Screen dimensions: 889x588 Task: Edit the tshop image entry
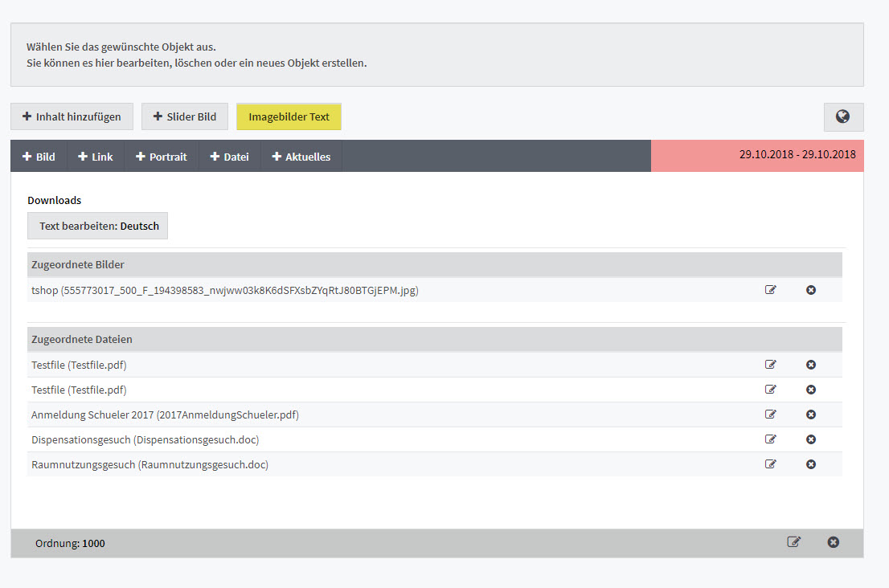pos(770,290)
